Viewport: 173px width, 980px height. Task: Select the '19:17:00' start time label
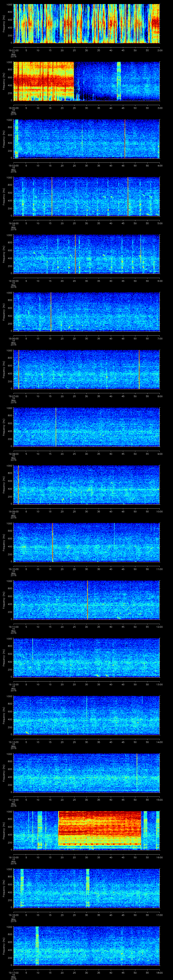pos(13,972)
